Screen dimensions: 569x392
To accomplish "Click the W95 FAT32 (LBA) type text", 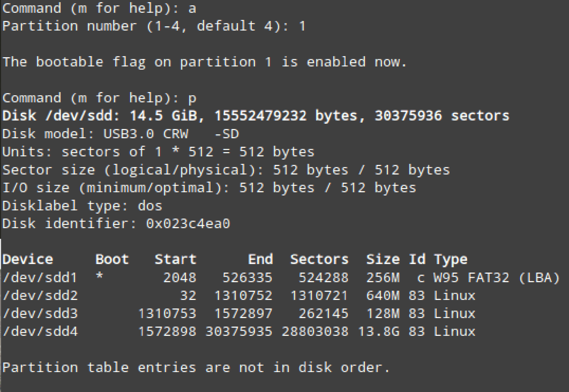I will pyautogui.click(x=496, y=278).
